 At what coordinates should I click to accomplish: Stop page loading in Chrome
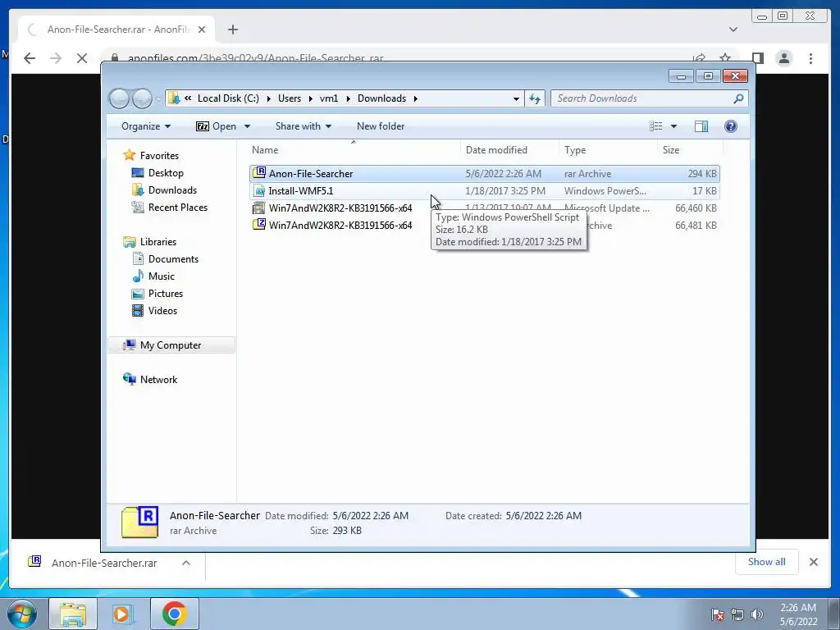coord(82,58)
